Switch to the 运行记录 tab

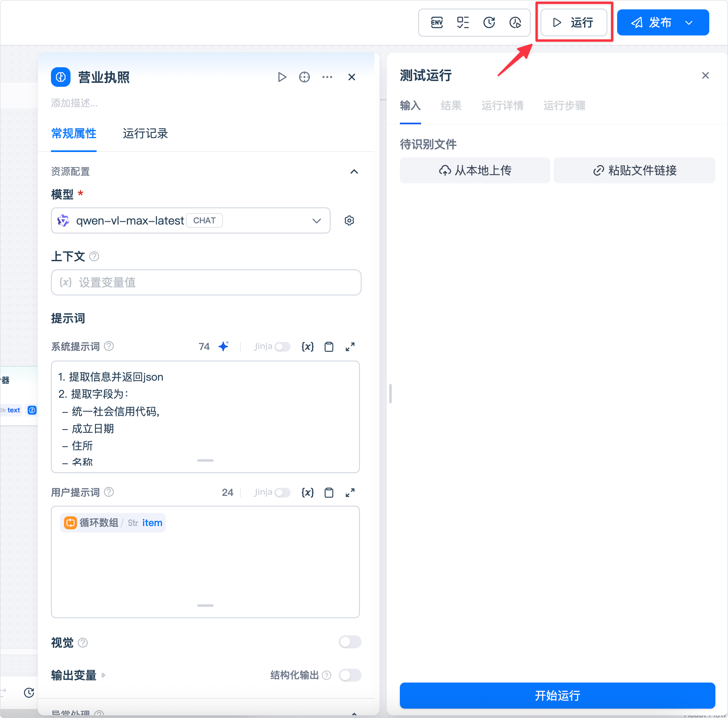(145, 134)
